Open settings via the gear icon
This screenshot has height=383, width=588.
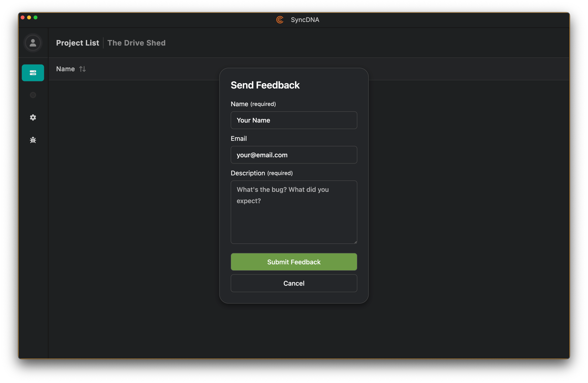click(x=33, y=117)
